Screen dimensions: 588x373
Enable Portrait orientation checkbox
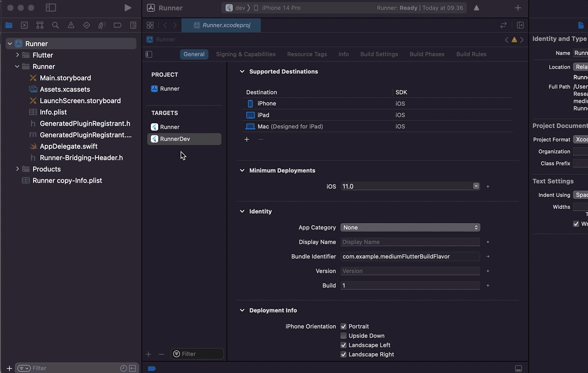[x=343, y=326]
